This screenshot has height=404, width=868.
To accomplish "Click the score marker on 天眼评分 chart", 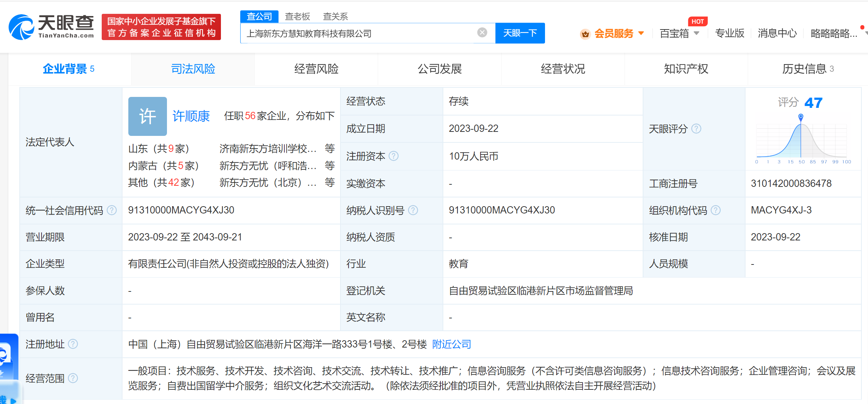I will point(801,117).
